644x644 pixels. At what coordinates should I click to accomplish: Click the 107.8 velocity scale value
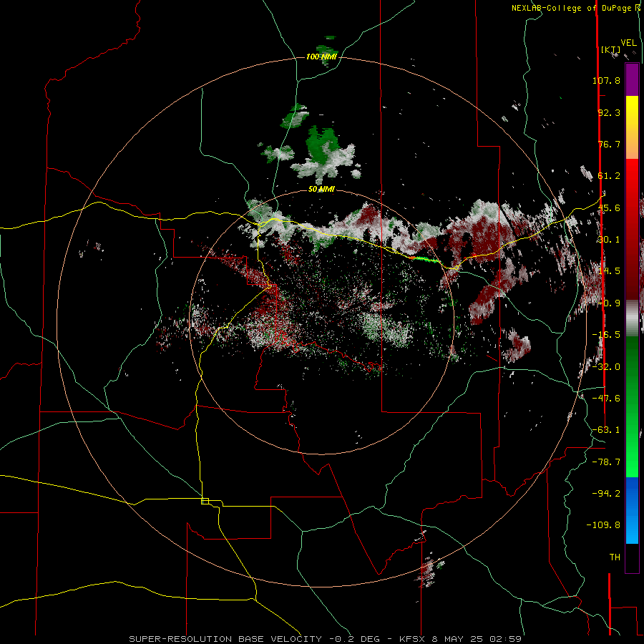click(x=606, y=80)
